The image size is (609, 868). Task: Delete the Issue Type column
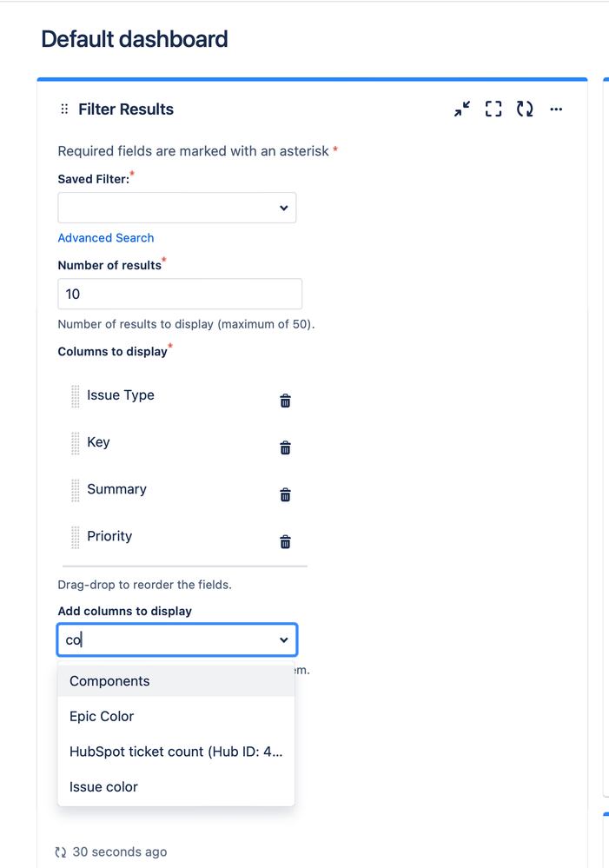pos(285,401)
